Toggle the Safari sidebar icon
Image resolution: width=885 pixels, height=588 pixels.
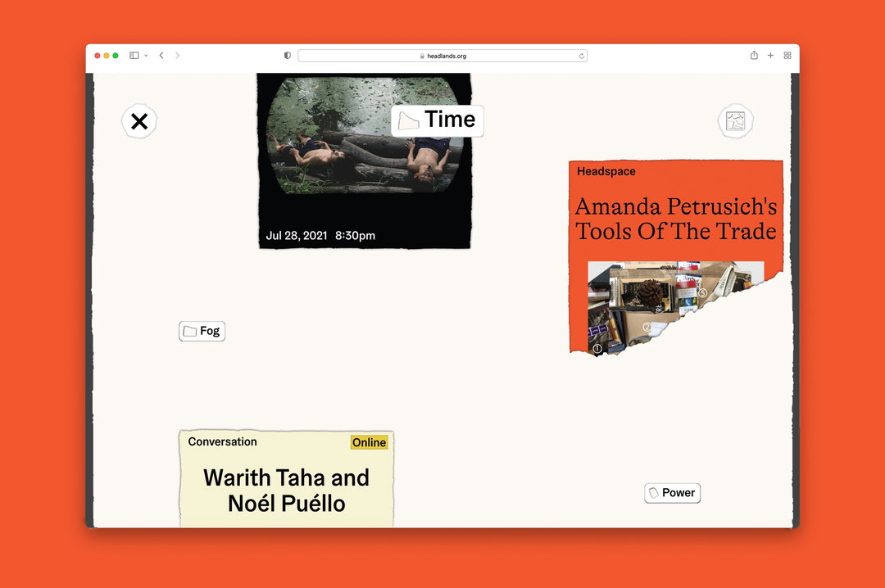(x=134, y=56)
